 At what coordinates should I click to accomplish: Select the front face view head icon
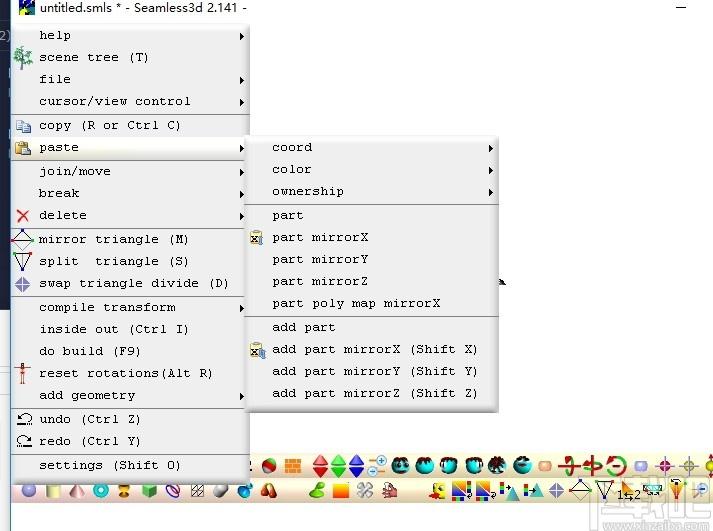pyautogui.click(x=401, y=466)
